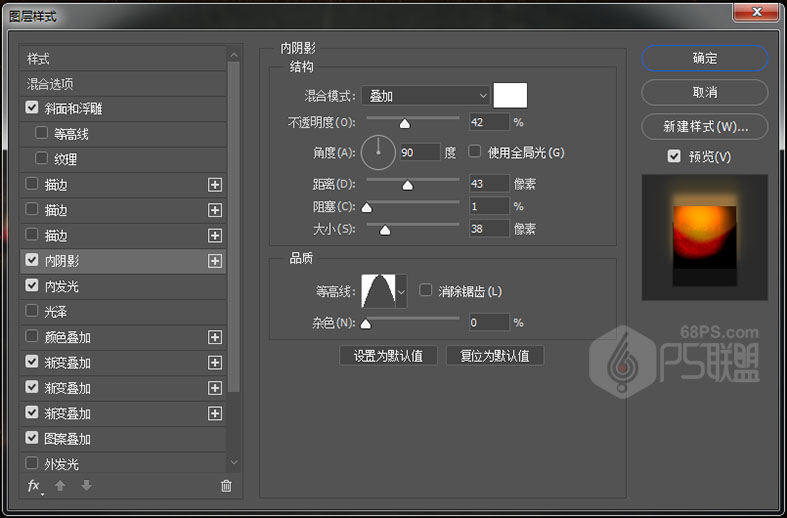This screenshot has width=787, height=518.
Task: Click the angle dial for 角度
Action: pyautogui.click(x=378, y=153)
